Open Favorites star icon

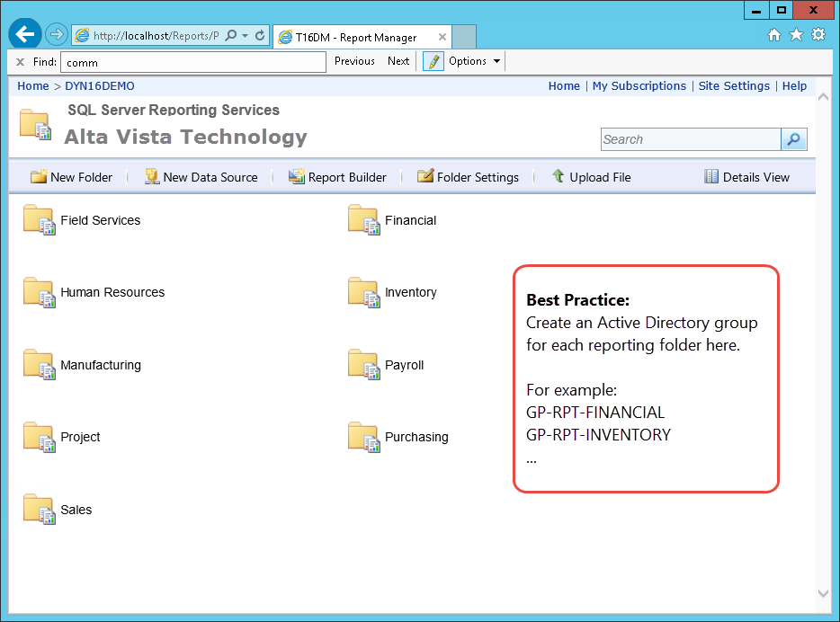click(797, 35)
